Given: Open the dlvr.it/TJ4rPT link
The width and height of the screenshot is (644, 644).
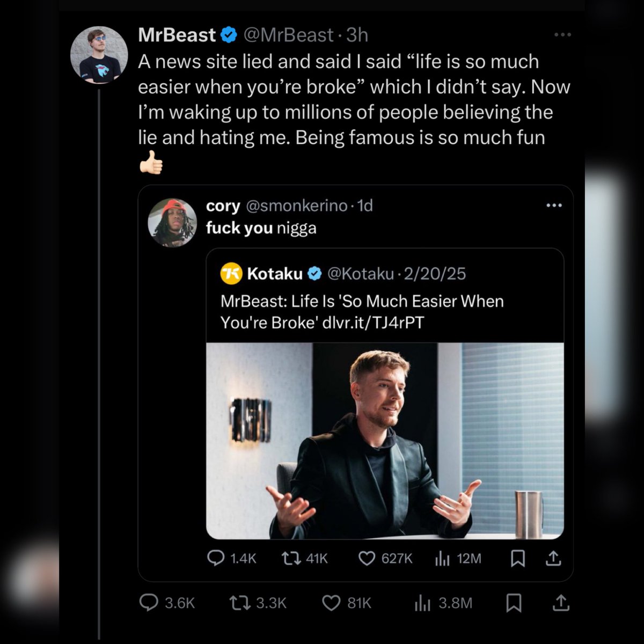Looking at the screenshot, I should pos(373,323).
